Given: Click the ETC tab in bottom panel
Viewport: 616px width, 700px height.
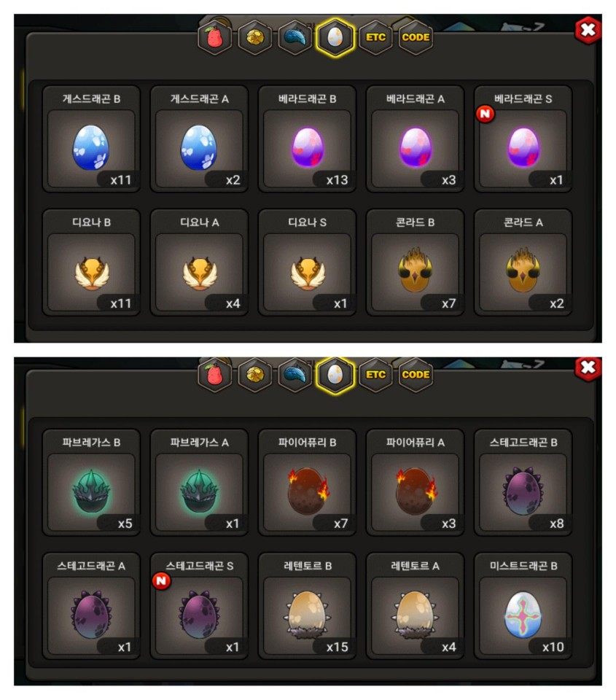Looking at the screenshot, I should tap(376, 375).
